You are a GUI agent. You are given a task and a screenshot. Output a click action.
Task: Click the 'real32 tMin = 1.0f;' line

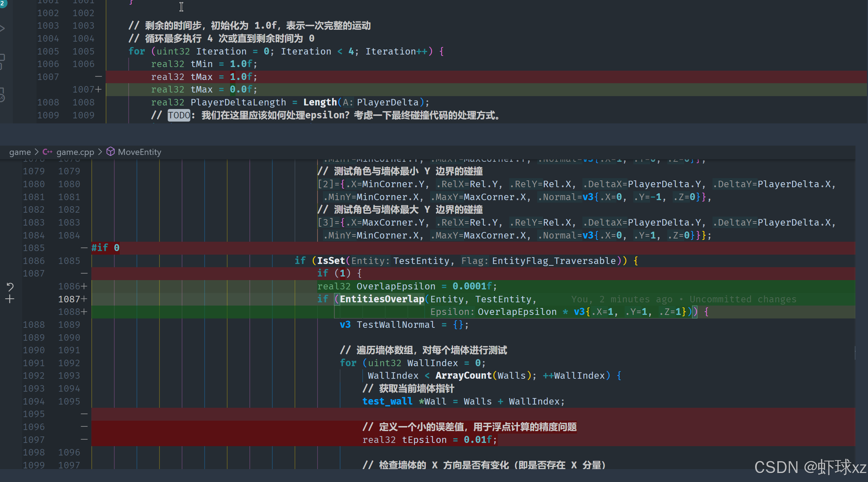pyautogui.click(x=204, y=64)
